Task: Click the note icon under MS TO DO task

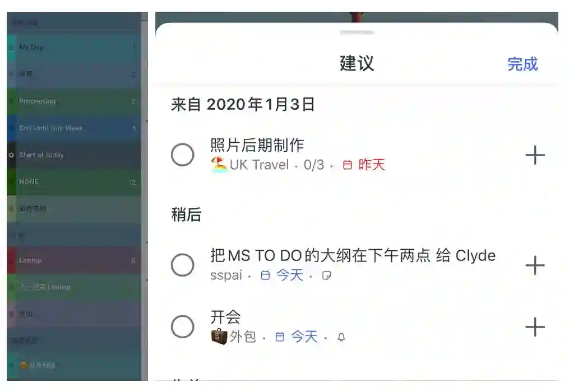Action: [x=327, y=276]
